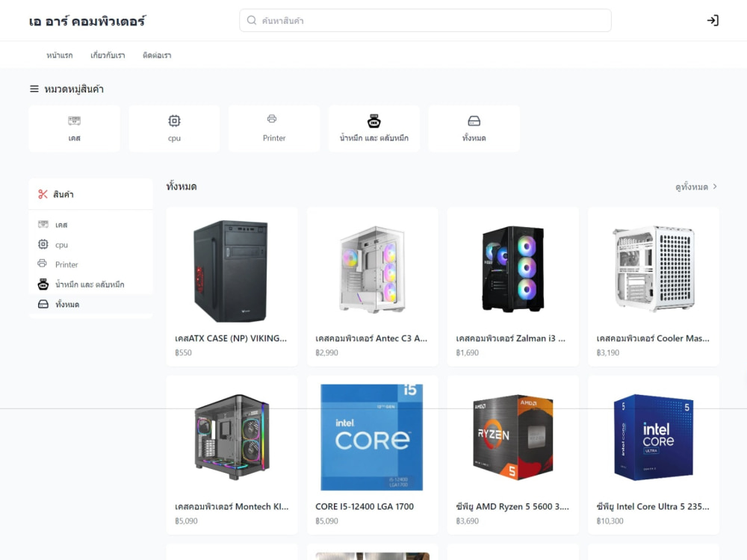747x560 pixels.
Task: Open the เกี่ยวกับเรา nav link
Action: click(108, 55)
